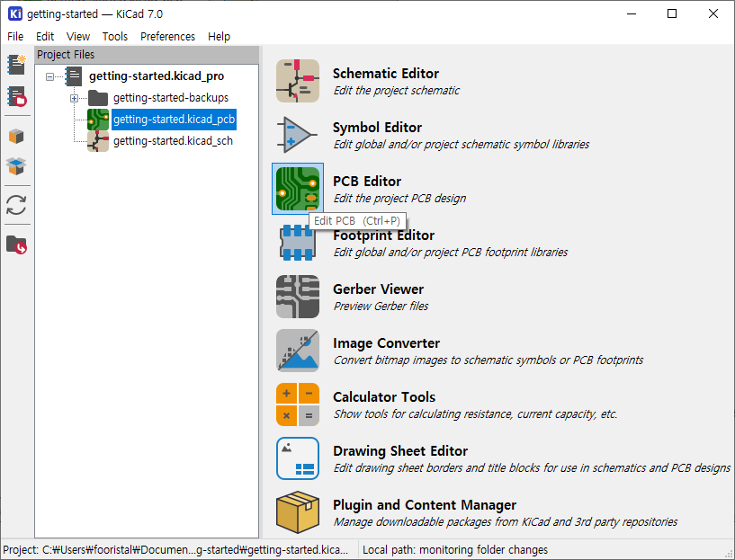Click the Drawing Sheet Editor title text
The image size is (735, 560).
400,451
